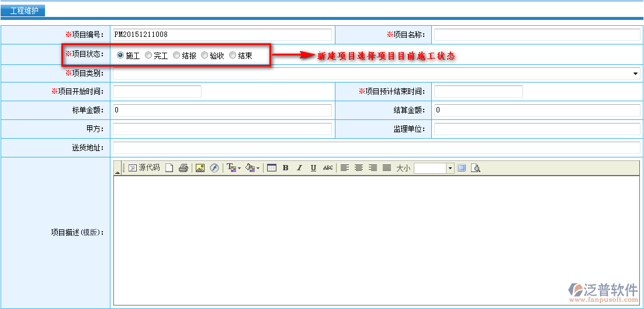Align text right in editor
Viewport: 644px width, 309px height.
[x=373, y=168]
